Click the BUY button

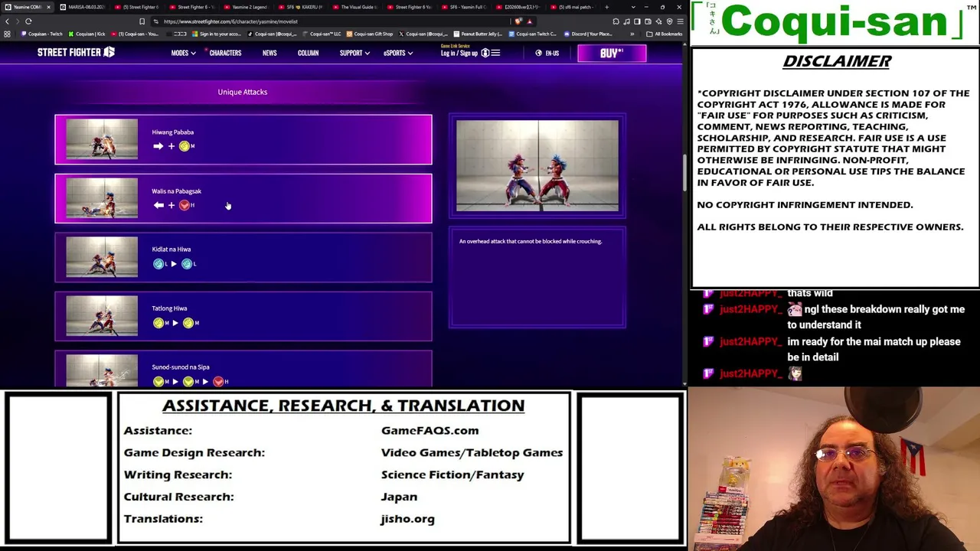612,53
